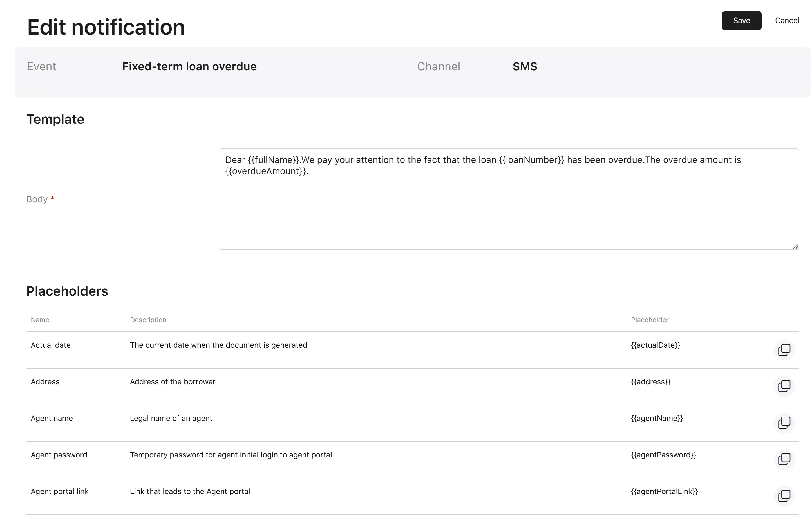Click 'Address of the borrower' description
Screen dimensions: 812x519
click(x=172, y=382)
